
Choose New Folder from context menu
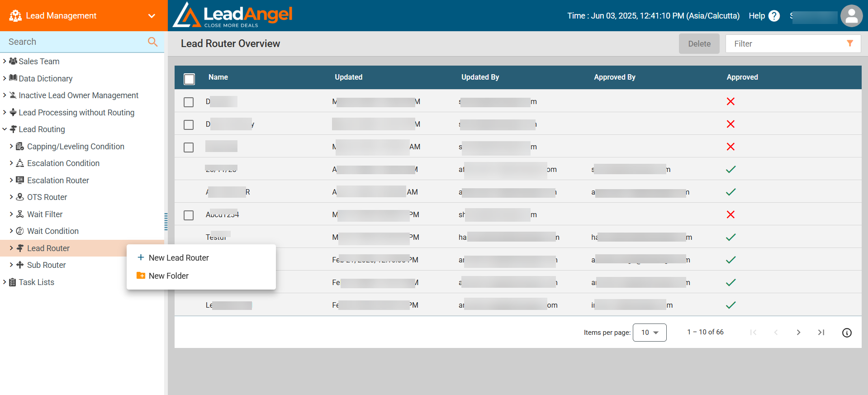168,276
